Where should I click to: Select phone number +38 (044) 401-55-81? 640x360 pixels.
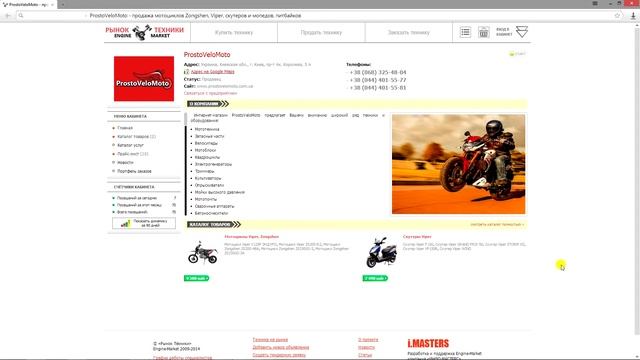[378, 88]
